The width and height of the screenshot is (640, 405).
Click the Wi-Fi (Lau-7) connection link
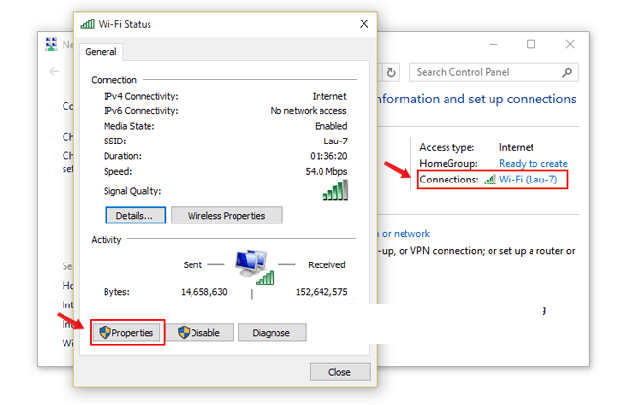click(x=528, y=179)
